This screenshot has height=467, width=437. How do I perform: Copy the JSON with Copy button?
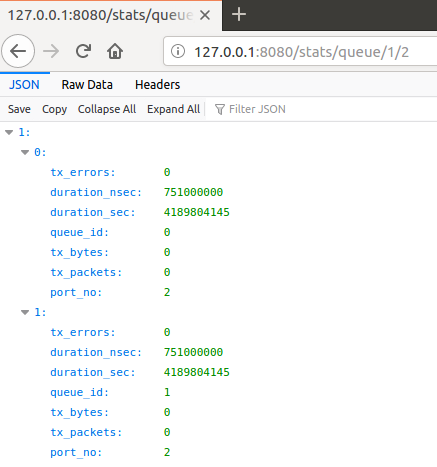coord(54,109)
